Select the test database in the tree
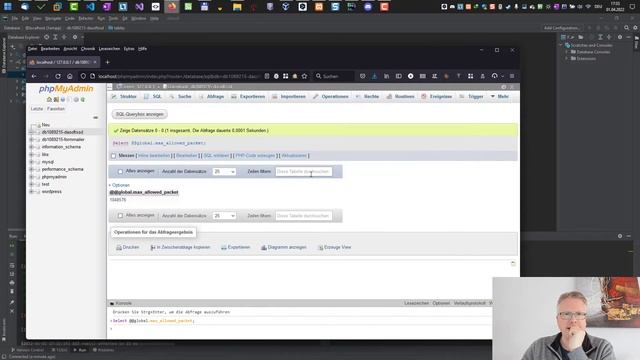This screenshot has height=360, width=640. [x=45, y=184]
